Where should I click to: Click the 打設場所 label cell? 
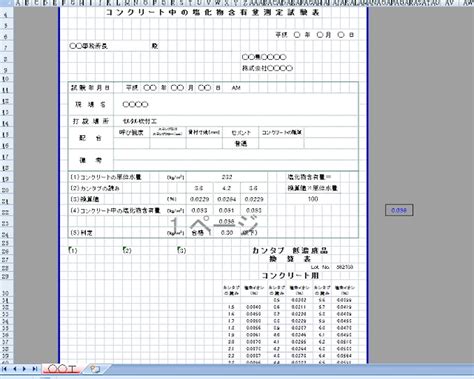coord(91,121)
